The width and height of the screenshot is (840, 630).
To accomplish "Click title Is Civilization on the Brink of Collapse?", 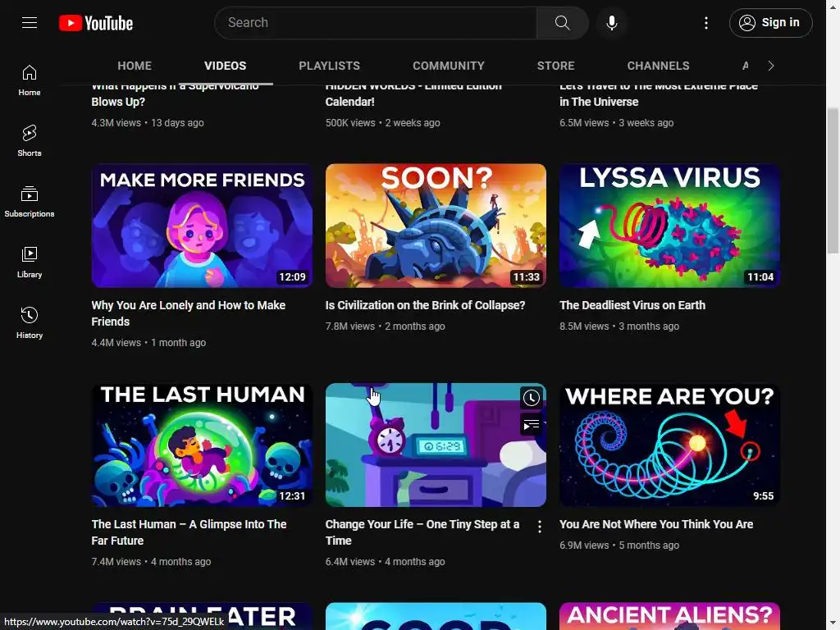I will [426, 305].
